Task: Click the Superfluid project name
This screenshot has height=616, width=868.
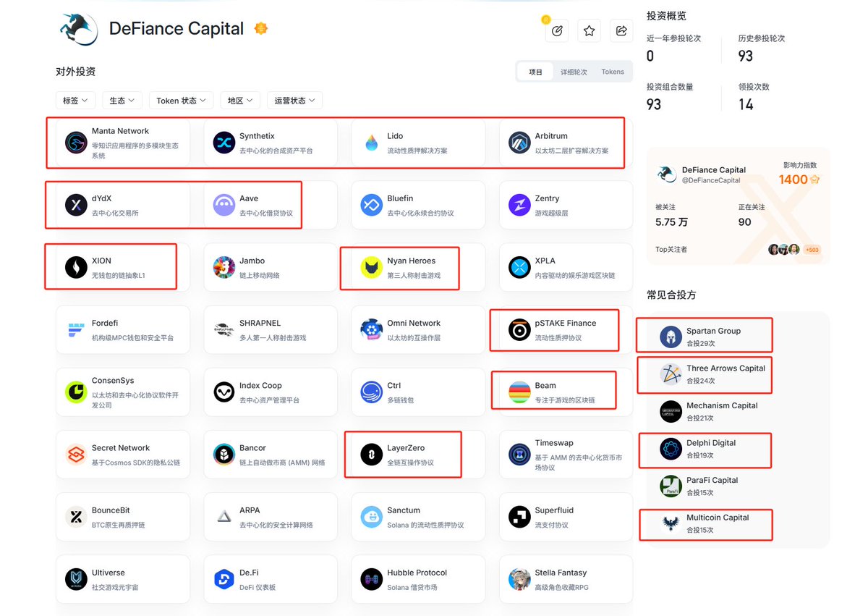Action: (556, 510)
